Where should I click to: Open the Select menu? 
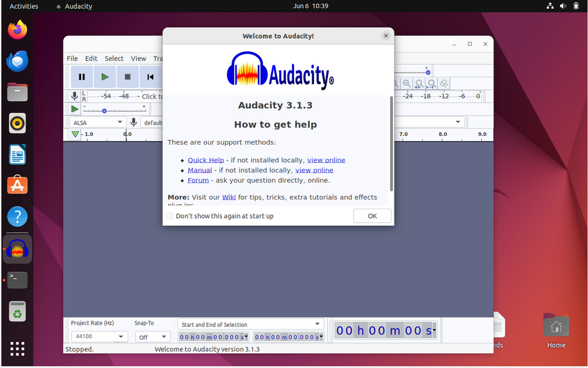[x=113, y=58]
